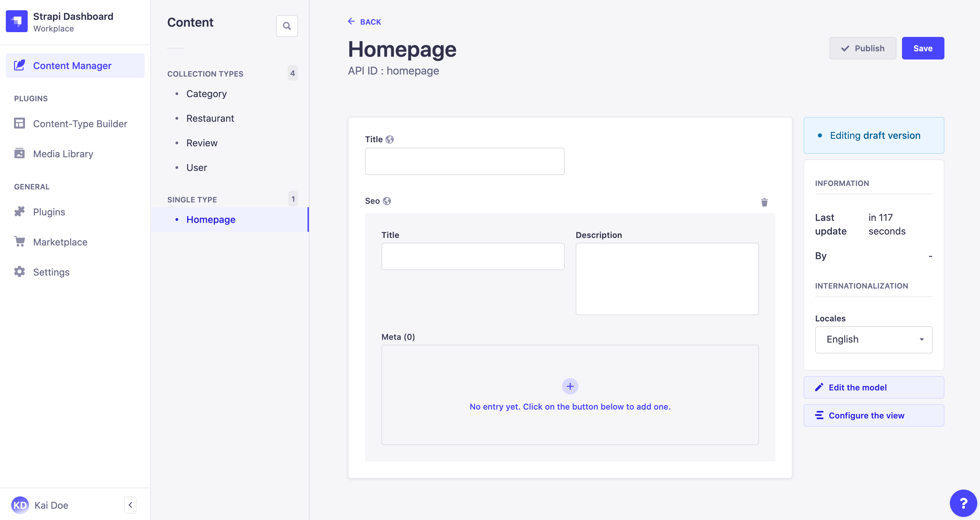The height and width of the screenshot is (520, 980).
Task: Click the Marketplace sidebar icon
Action: tap(20, 242)
